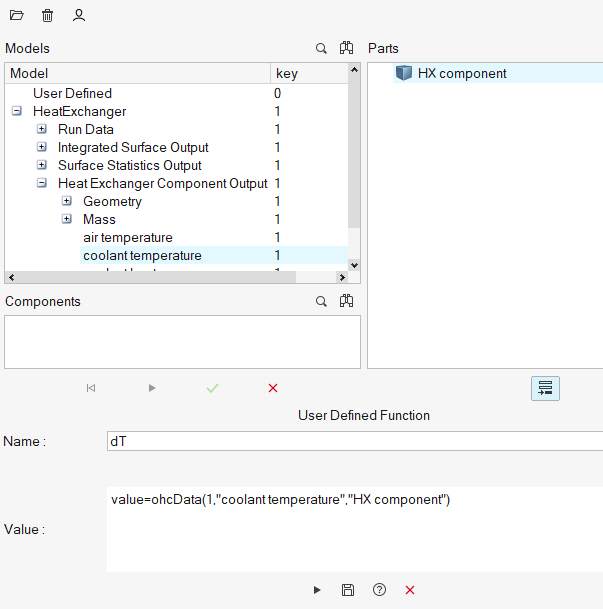Click the green checkmark accept icon
The width and height of the screenshot is (603, 609).
[212, 388]
